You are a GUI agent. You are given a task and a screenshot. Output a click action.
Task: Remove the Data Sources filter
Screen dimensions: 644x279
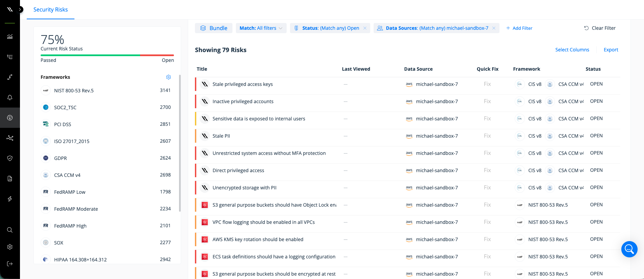(x=494, y=28)
